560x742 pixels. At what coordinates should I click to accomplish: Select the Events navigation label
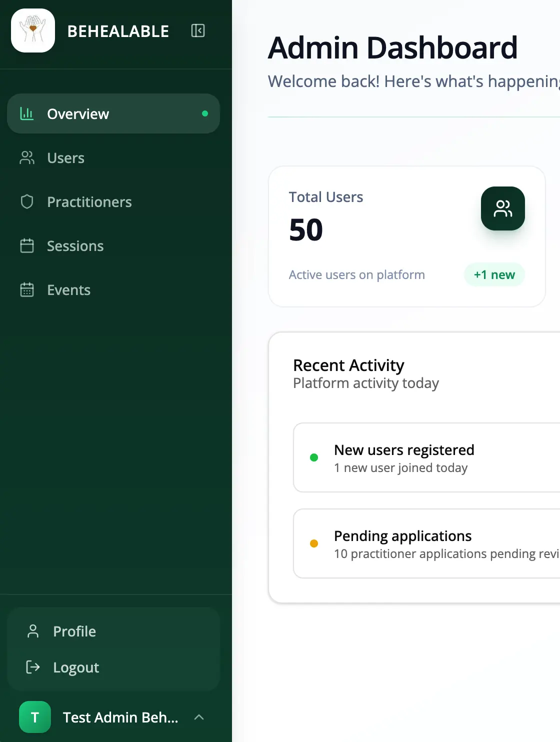pos(69,290)
